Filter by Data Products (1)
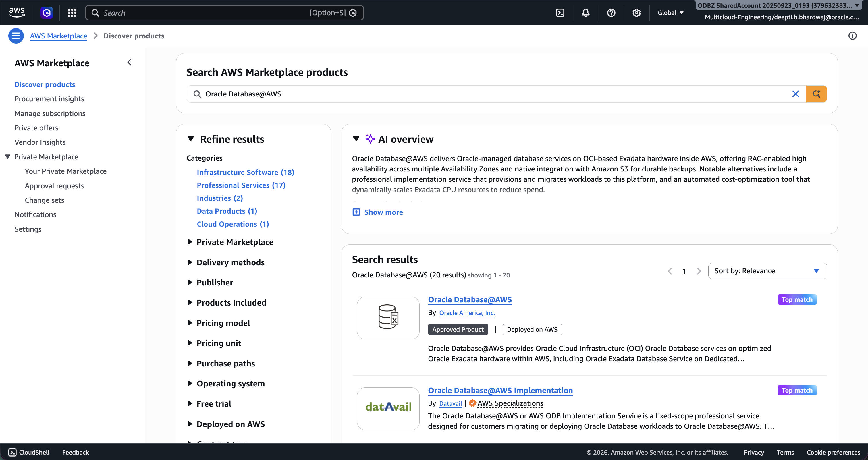 227,211
